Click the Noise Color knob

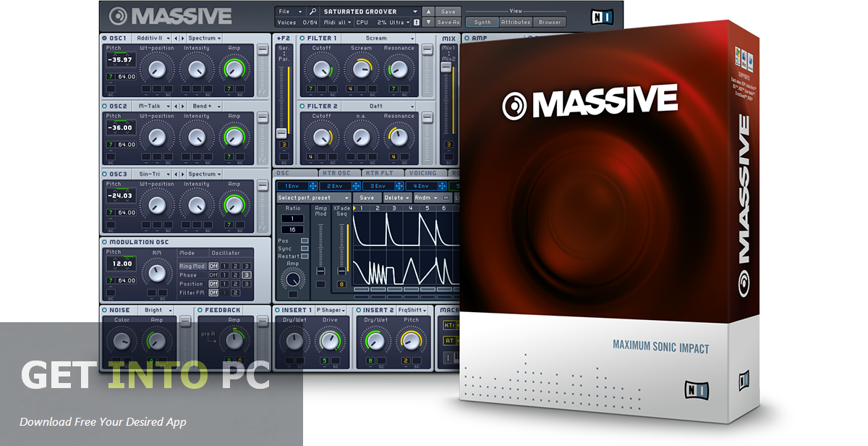122,341
